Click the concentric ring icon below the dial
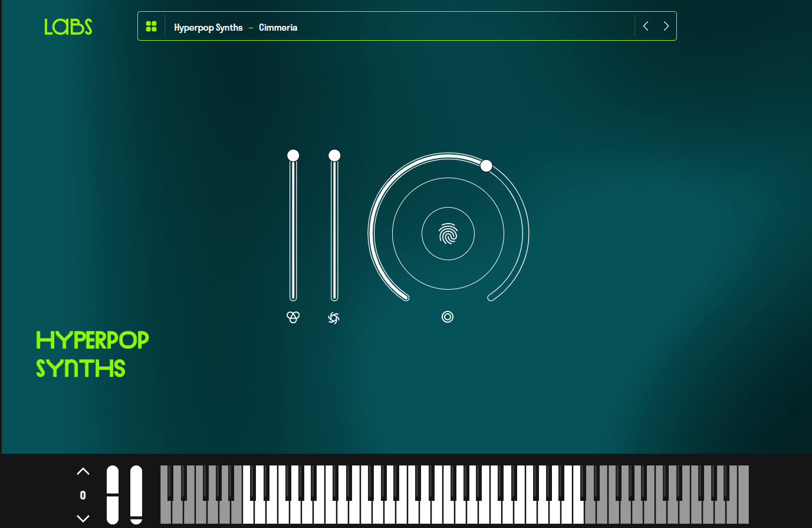 448,317
